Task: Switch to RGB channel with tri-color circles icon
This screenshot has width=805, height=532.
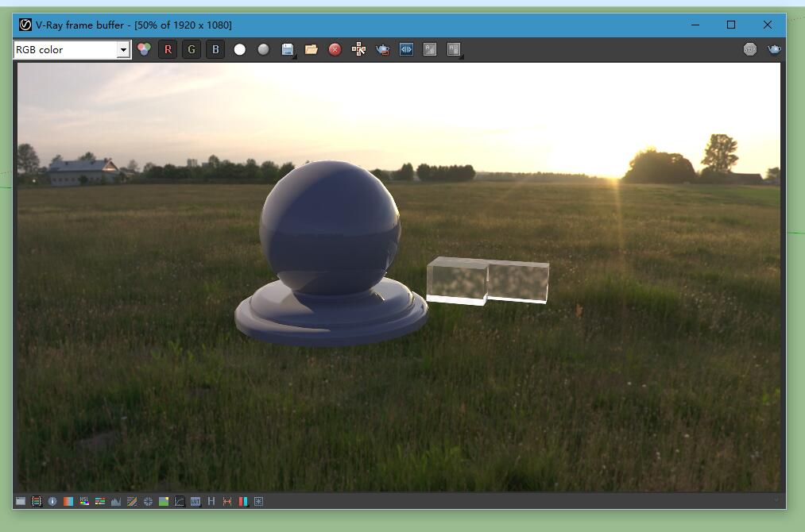Action: pos(145,49)
